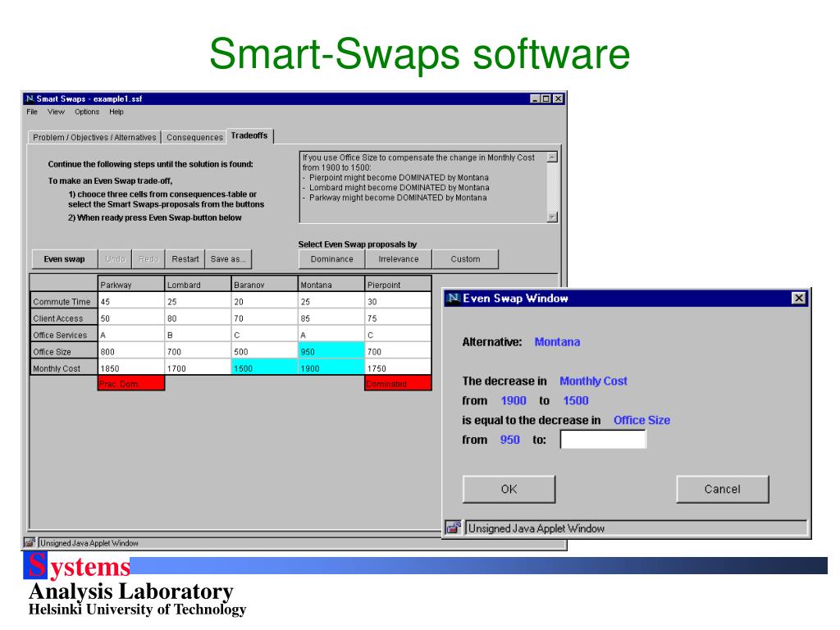The width and height of the screenshot is (840, 630).
Task: Cancel the Even Swap Window dialog
Action: tap(723, 489)
